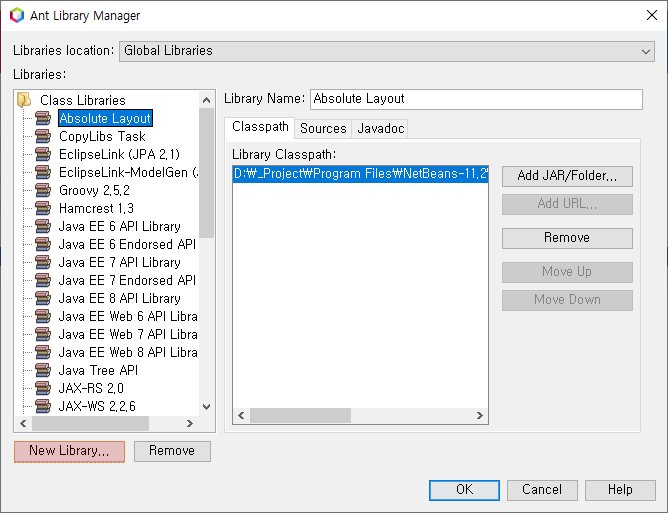Click the JAX-WS 2.2.6 library icon

pos(43,406)
